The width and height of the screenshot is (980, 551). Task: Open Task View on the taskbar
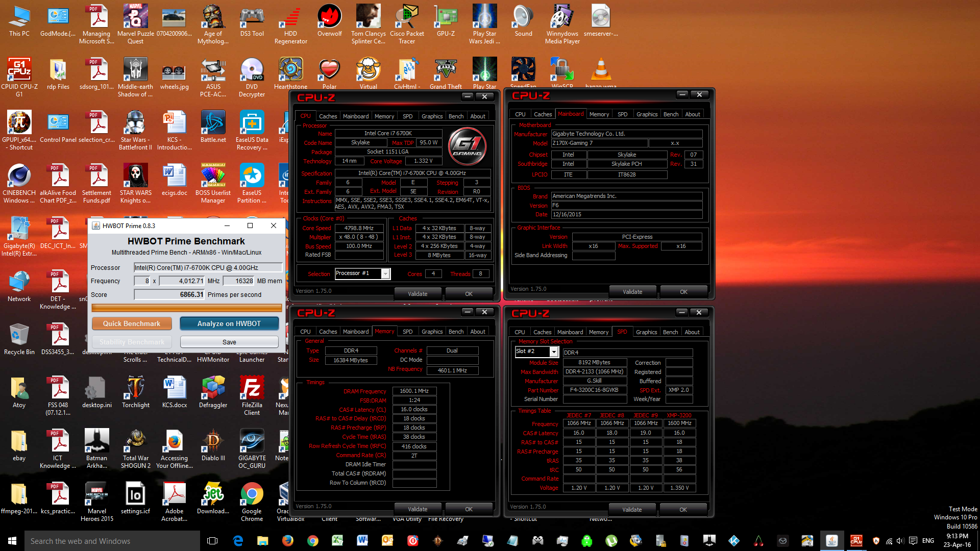click(x=213, y=541)
